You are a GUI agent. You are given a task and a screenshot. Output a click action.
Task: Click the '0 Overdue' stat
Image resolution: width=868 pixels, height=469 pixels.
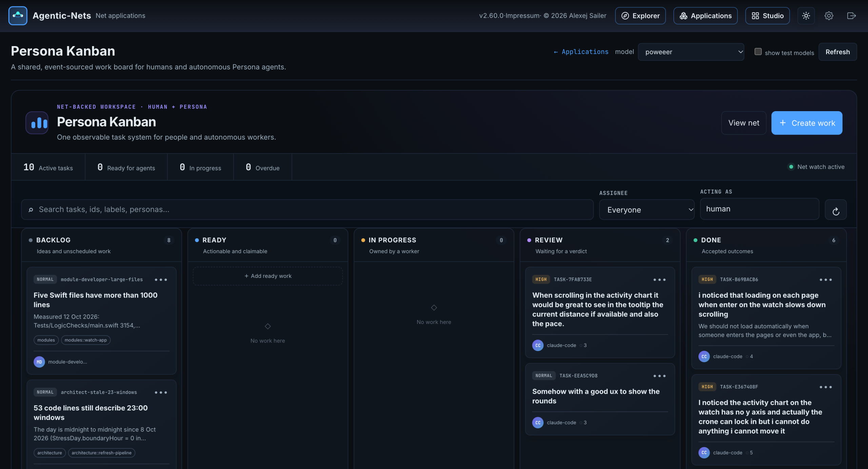(x=262, y=167)
